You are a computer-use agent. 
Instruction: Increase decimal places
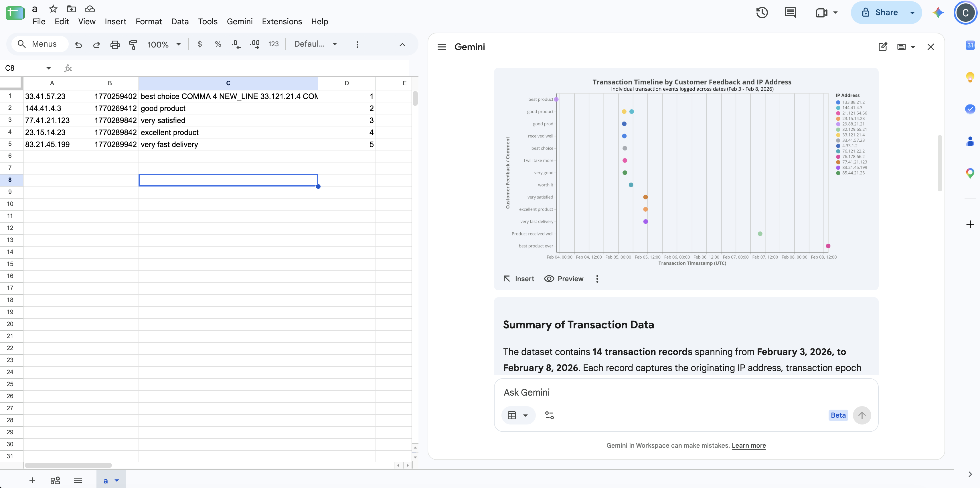[254, 44]
